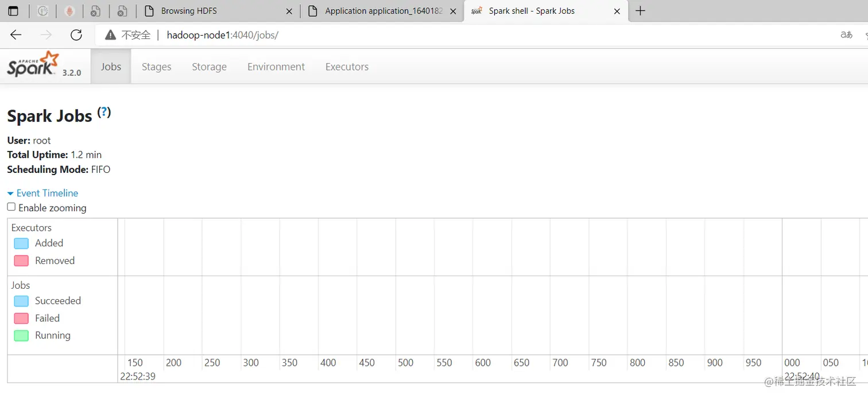Click the hadoop-node1:4040/jobs/ address field
868x399 pixels.
click(223, 35)
